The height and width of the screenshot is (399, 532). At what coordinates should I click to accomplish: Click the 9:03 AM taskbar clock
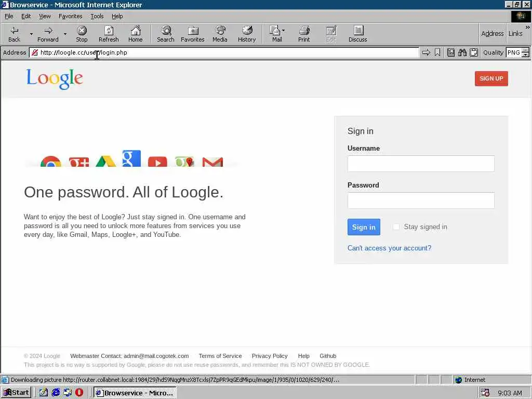tap(510, 393)
